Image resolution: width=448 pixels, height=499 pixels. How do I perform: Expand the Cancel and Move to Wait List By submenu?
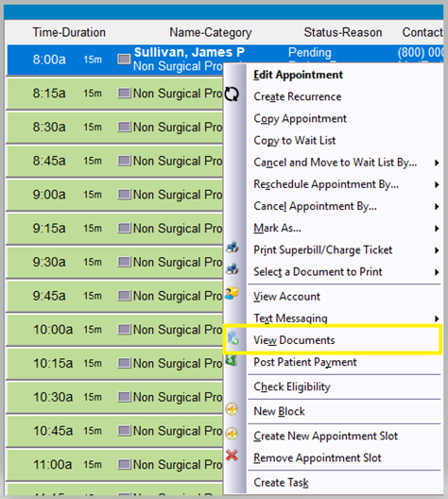tap(437, 163)
